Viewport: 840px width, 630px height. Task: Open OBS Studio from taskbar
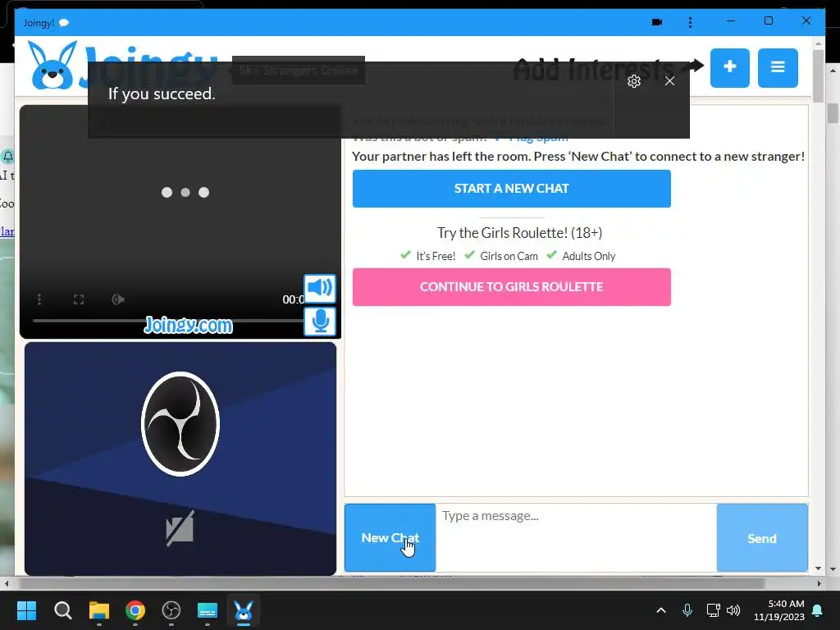171,610
